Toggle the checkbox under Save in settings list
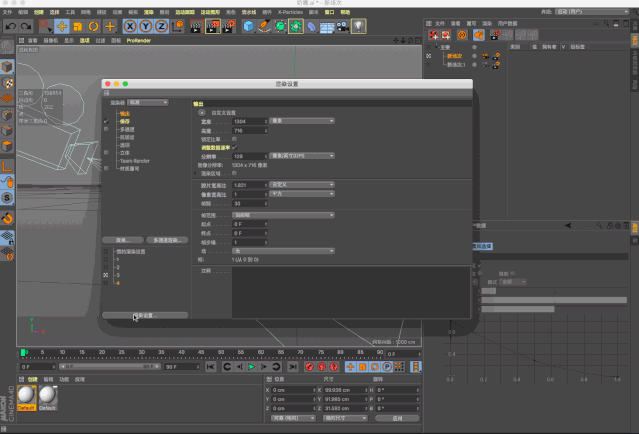The image size is (639, 434). (x=106, y=129)
